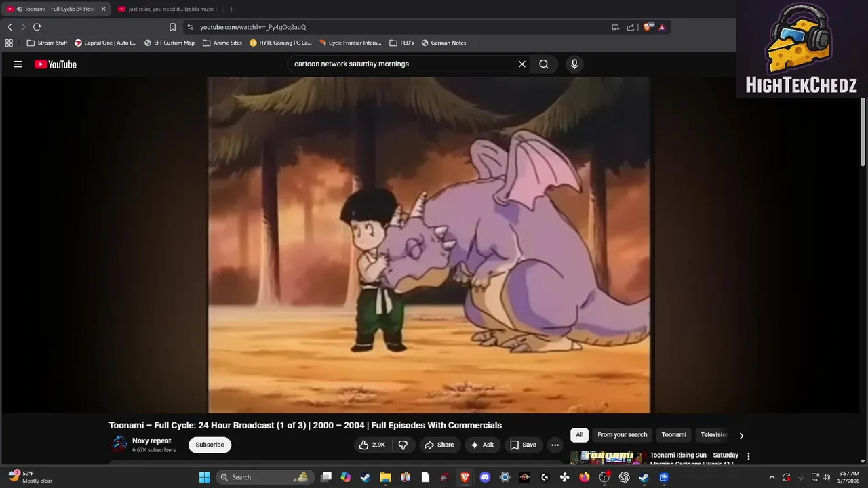
Task: Go back in browser history
Action: (10, 27)
